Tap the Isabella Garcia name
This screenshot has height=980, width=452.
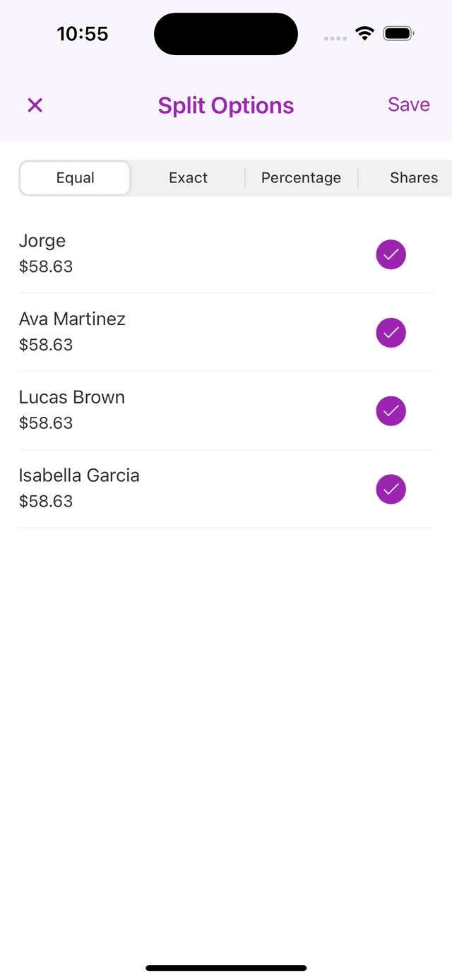79,476
